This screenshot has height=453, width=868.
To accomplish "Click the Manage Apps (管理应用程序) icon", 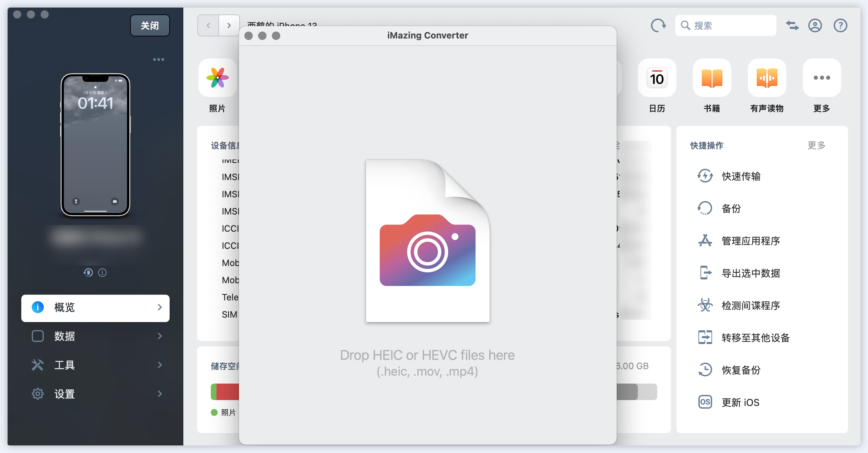I will (705, 241).
